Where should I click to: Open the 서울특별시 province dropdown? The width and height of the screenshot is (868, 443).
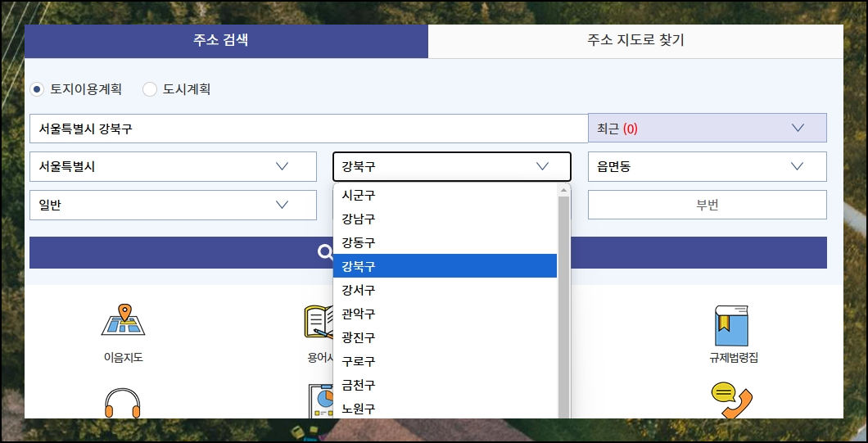173,167
